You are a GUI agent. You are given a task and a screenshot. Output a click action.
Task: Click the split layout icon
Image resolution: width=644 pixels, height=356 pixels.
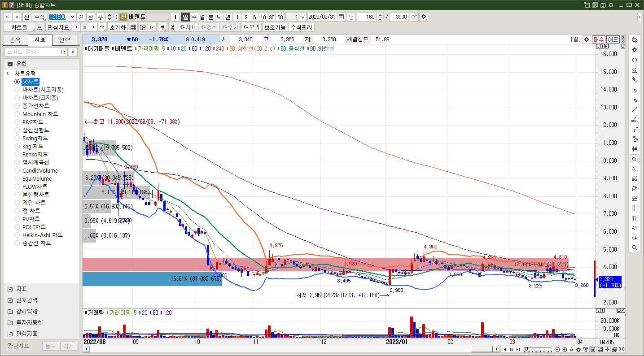click(x=143, y=27)
